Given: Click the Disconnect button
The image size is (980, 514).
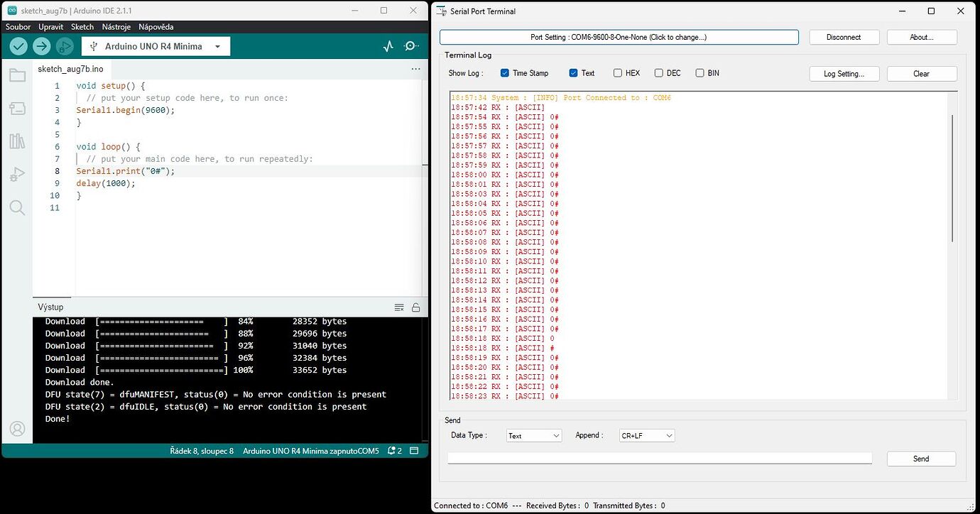Looking at the screenshot, I should point(844,37).
